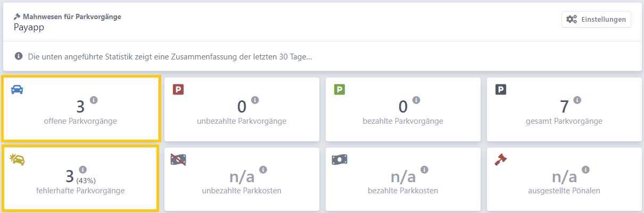Show info next to gesamt Parkvorgänge count
Image resolution: width=644 pixels, height=213 pixels.
[577, 100]
